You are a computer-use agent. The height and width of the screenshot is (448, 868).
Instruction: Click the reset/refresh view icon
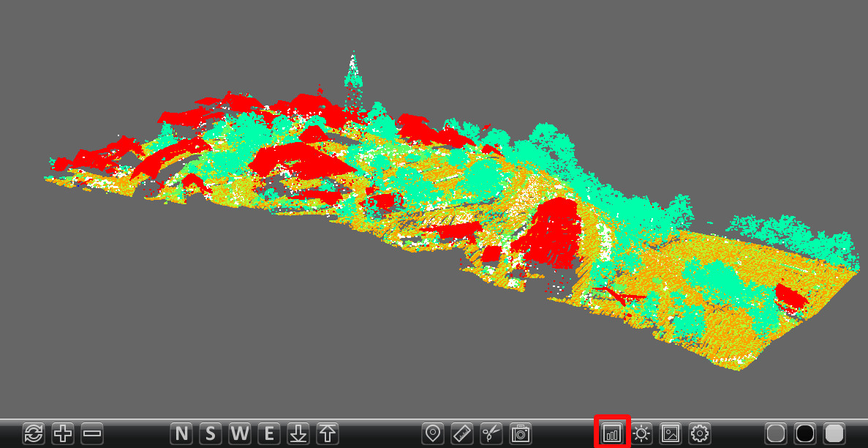point(34,433)
